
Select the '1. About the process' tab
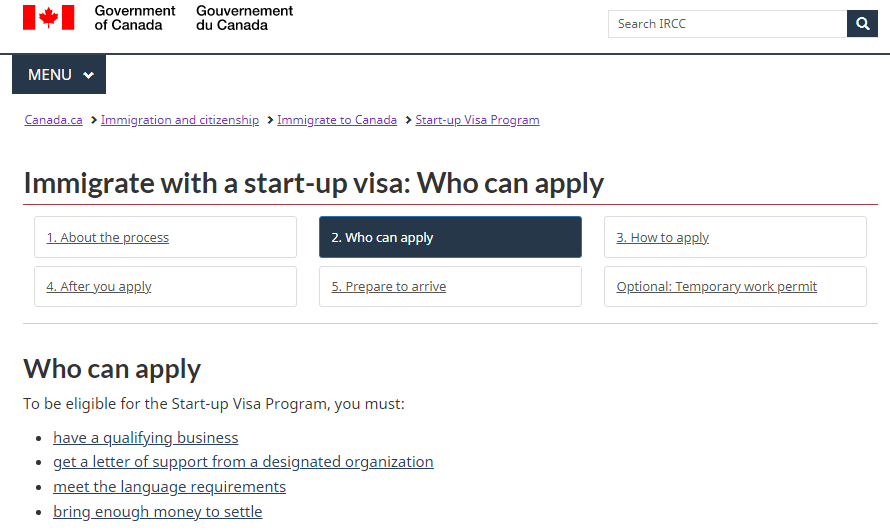pos(165,237)
